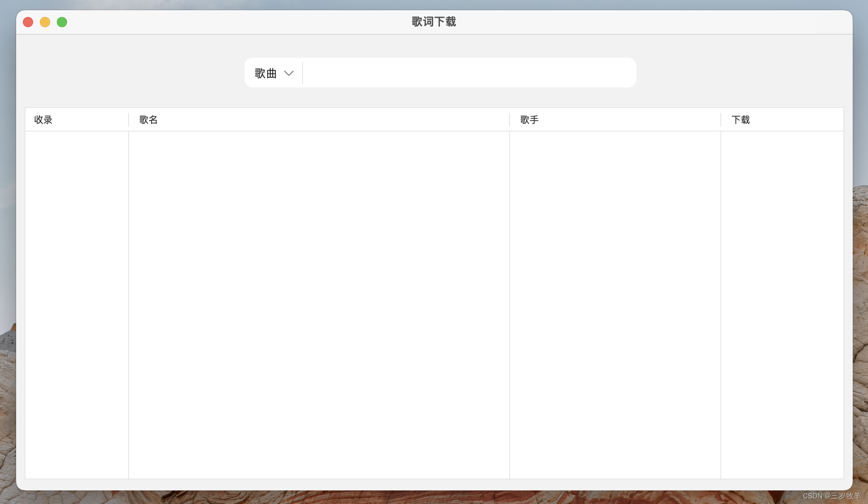Click vertical separator inside the search bar
This screenshot has width=868, height=504.
[x=302, y=73]
